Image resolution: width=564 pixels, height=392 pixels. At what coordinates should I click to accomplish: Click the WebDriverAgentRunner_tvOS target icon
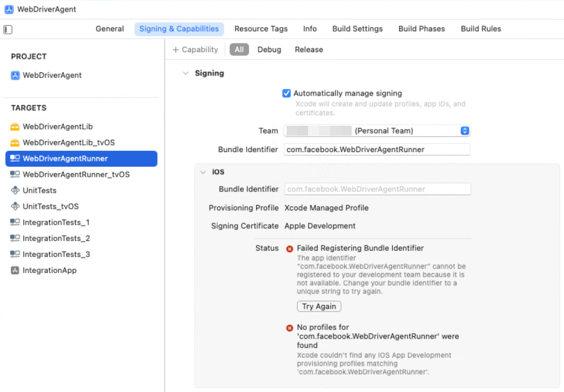click(15, 175)
